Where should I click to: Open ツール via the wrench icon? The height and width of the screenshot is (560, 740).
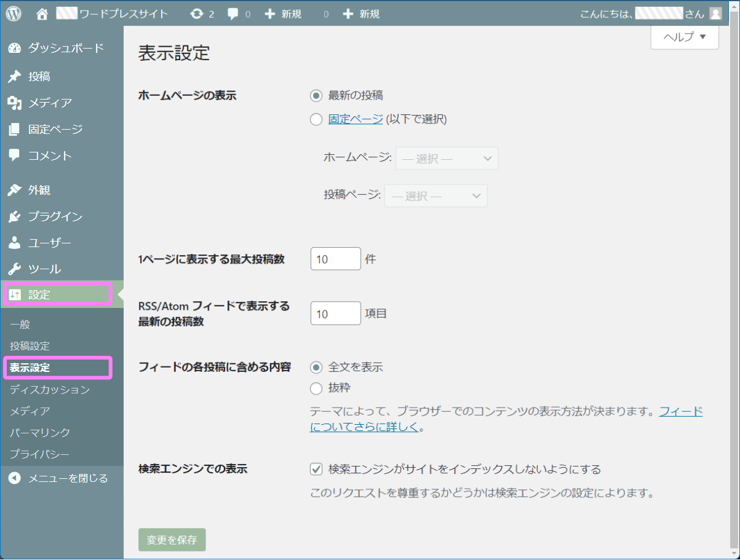[14, 269]
